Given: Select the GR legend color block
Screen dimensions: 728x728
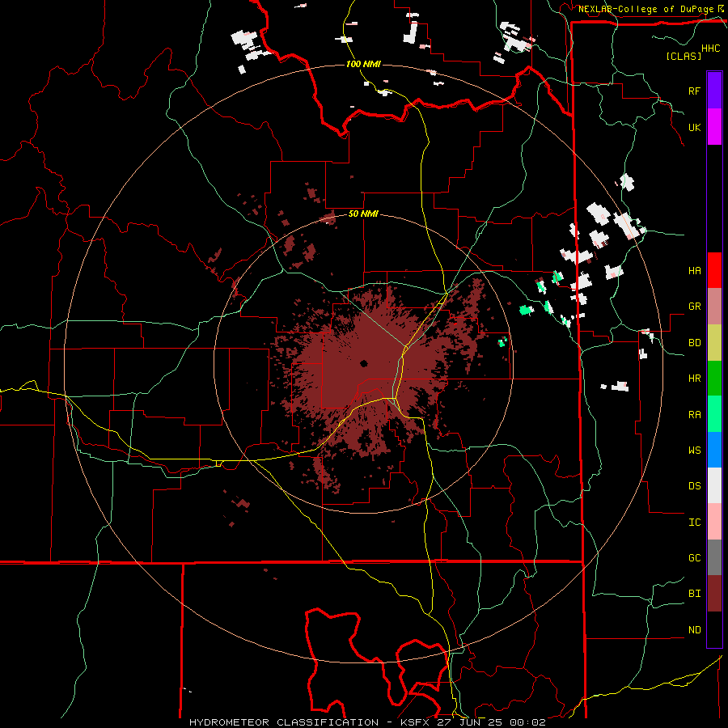Looking at the screenshot, I should pyautogui.click(x=714, y=307).
